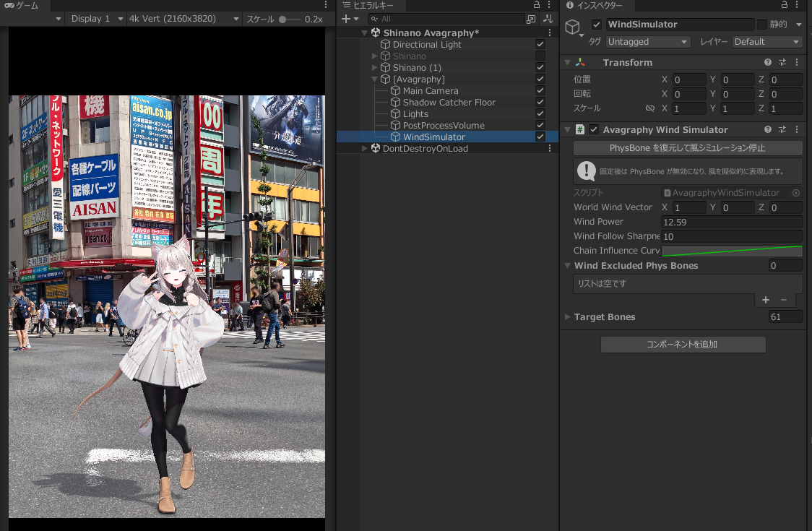Image resolution: width=812 pixels, height=531 pixels.
Task: Open the Hierarchy panel kebab menu
Action: click(549, 4)
